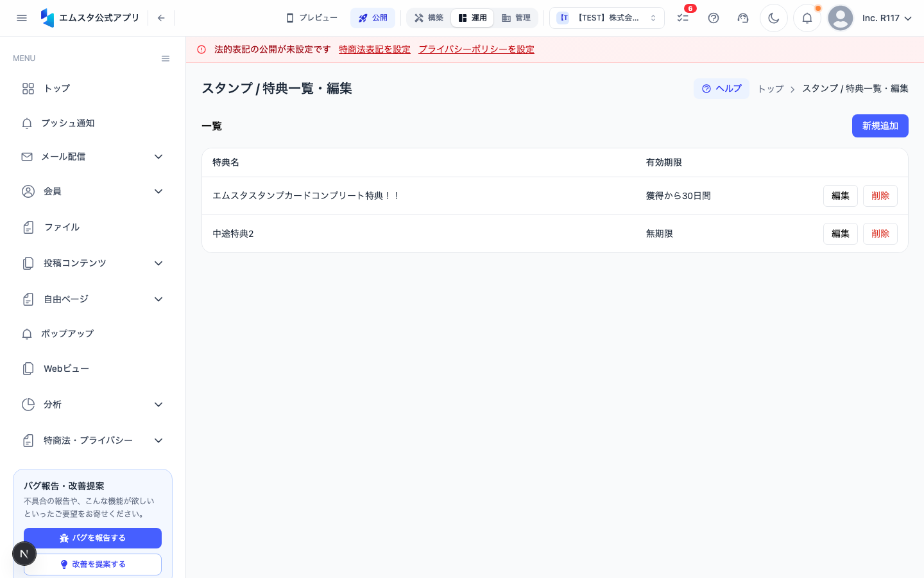
Task: Open the user avatar icon
Action: click(841, 18)
